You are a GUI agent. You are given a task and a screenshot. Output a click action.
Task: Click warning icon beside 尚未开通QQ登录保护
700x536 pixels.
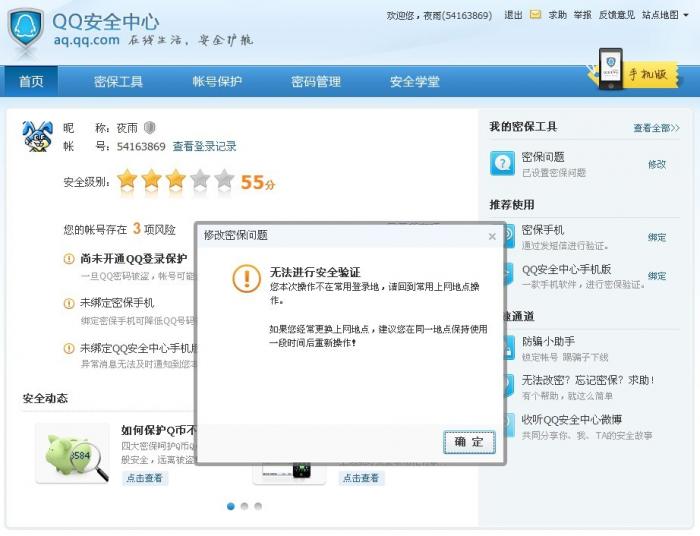(x=69, y=258)
